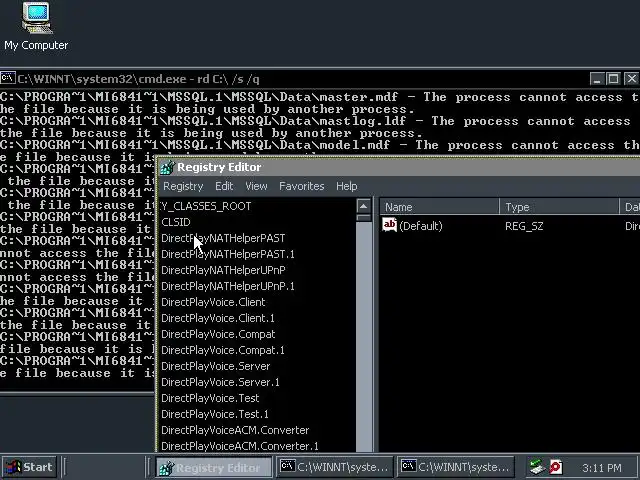Select the DirectPlayVoice.Test.1 key
The height and width of the screenshot is (480, 640).
215,414
